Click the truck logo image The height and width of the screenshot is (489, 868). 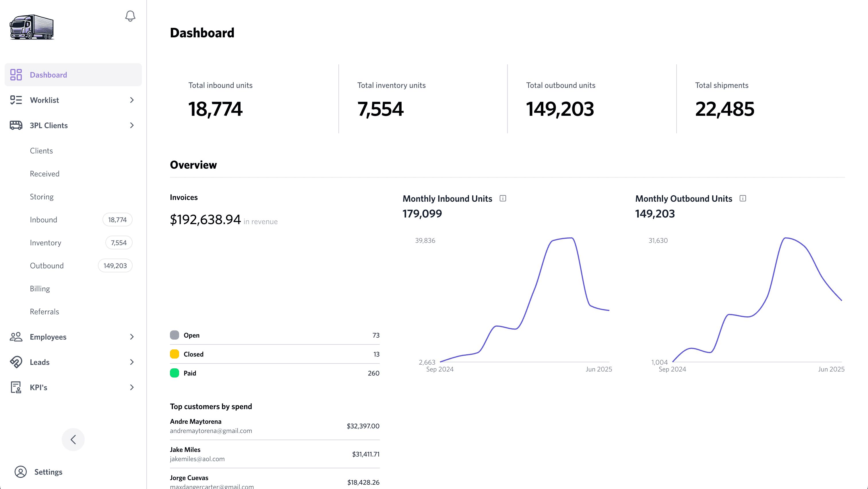point(32,27)
